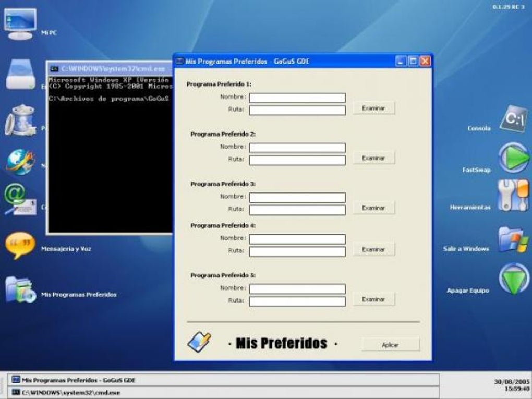This screenshot has height=399, width=532.
Task: Click the paintbrush icon beside Mis Preferidos
Action: coord(199,342)
